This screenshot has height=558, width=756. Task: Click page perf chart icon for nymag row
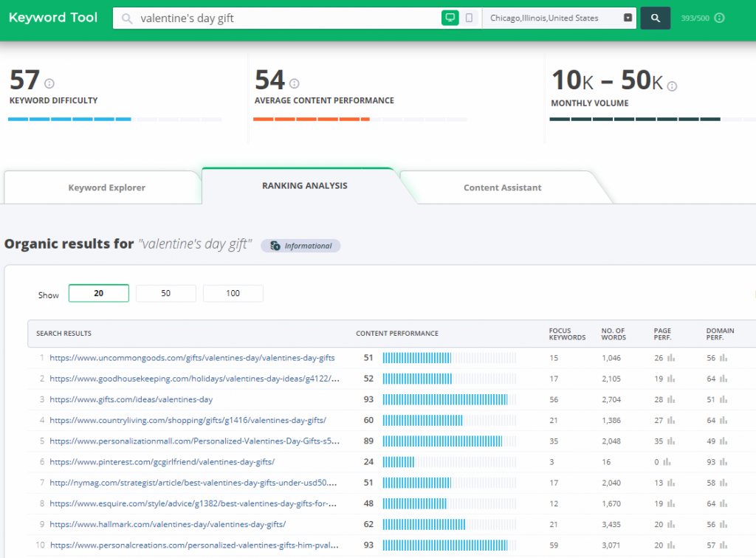point(671,483)
